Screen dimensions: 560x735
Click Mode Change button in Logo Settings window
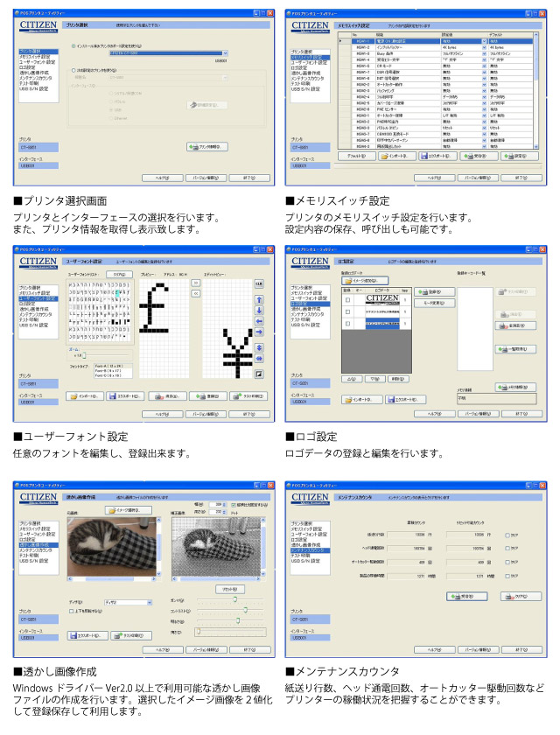pyautogui.click(x=434, y=304)
